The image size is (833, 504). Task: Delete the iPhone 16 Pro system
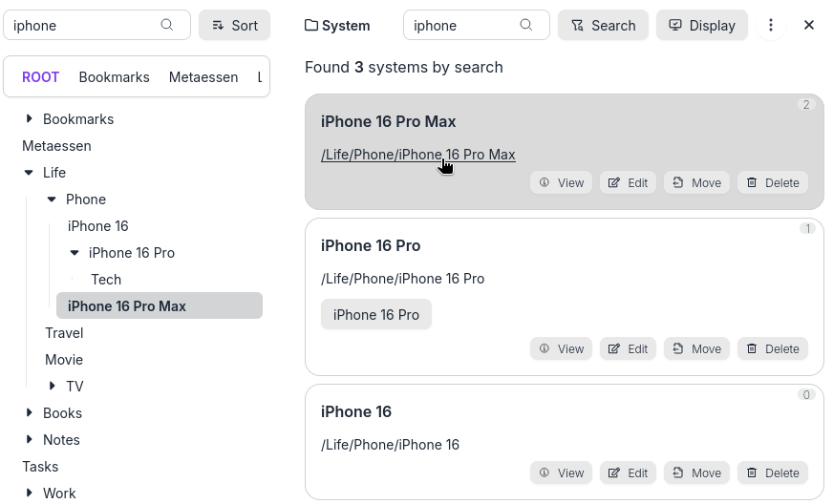[x=772, y=348]
